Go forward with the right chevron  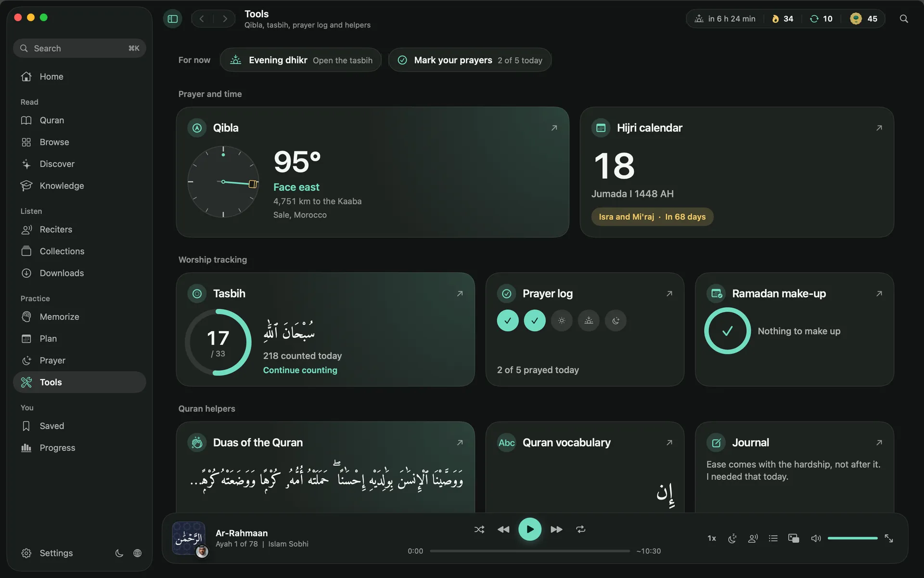[x=225, y=19]
